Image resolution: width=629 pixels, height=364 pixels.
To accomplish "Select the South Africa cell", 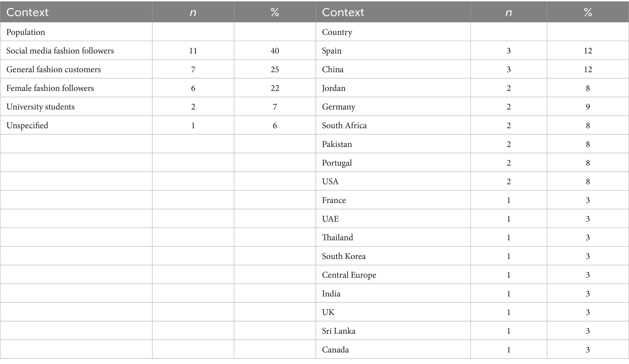I will (x=344, y=125).
